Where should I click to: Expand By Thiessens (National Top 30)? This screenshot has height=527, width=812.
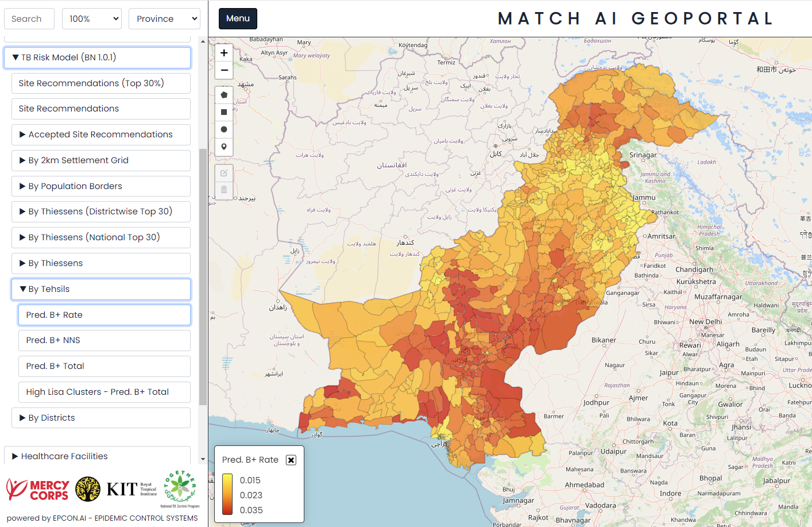click(x=101, y=237)
